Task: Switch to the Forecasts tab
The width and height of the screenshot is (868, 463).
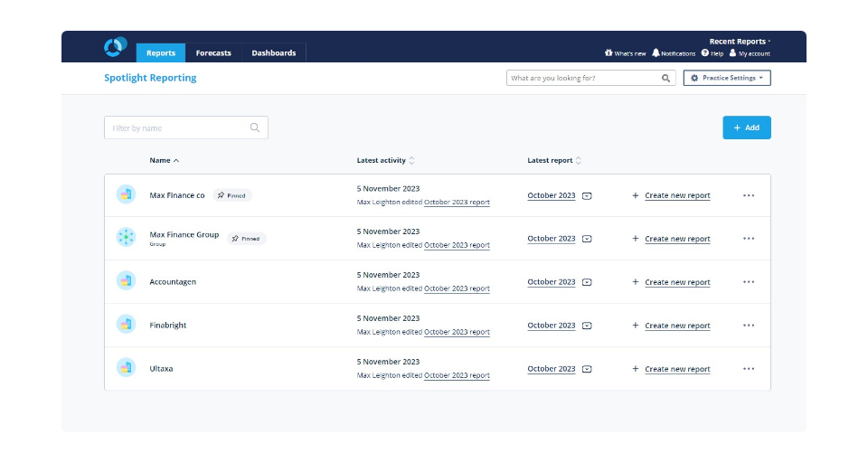Action: (x=213, y=53)
